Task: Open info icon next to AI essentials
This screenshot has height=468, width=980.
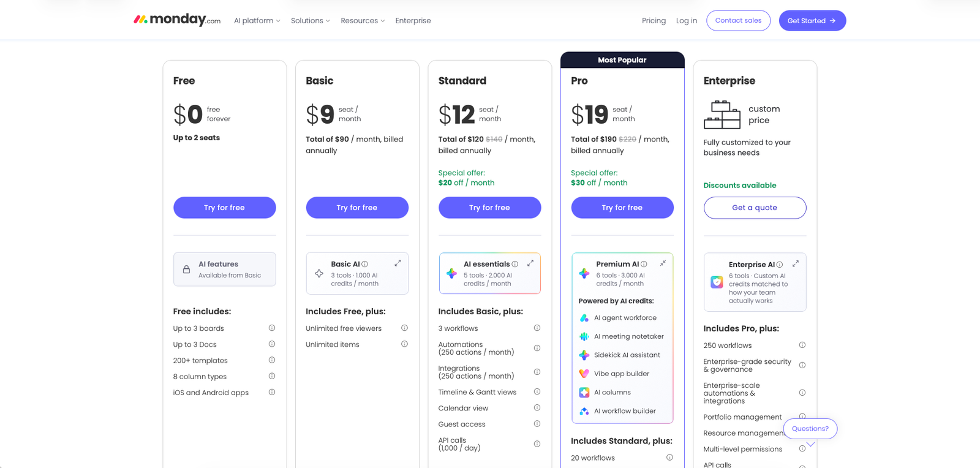Action: point(515,264)
